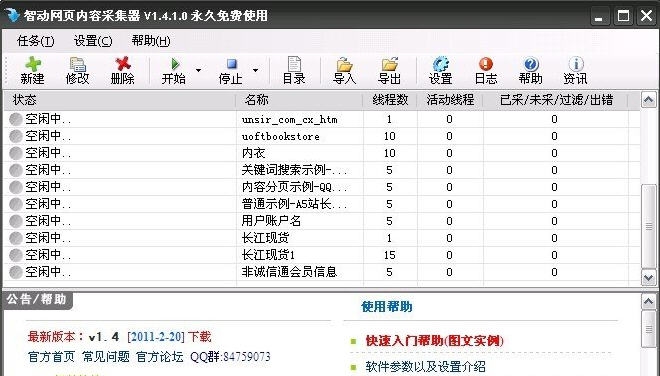This screenshot has height=376, width=660.
Task: Expand the dropdown arrow next to 开始
Action: click(198, 70)
